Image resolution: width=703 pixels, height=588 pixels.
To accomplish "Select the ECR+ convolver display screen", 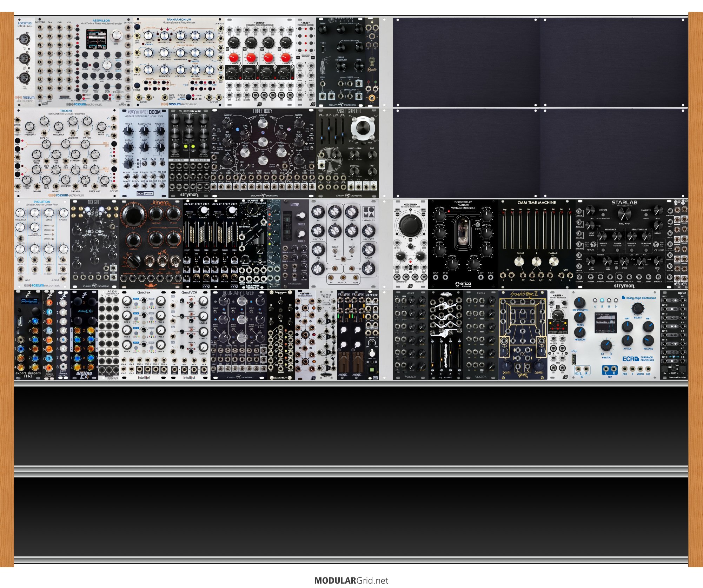I will (x=605, y=323).
